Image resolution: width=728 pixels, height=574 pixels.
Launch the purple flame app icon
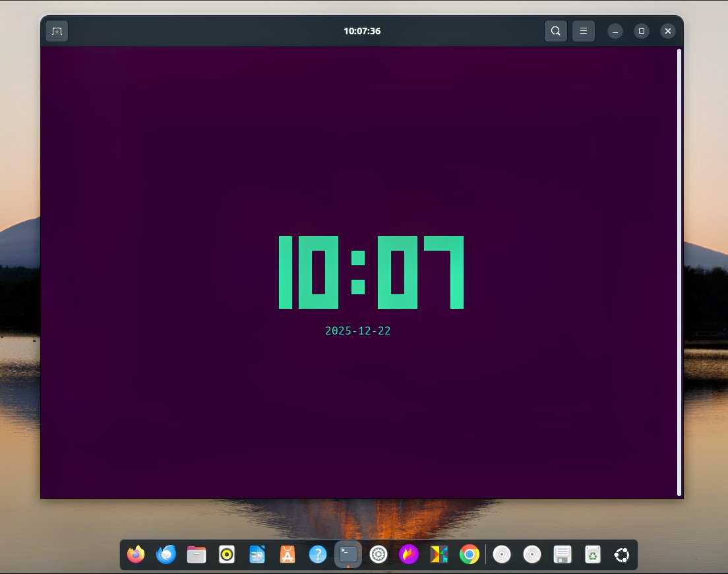coord(409,554)
